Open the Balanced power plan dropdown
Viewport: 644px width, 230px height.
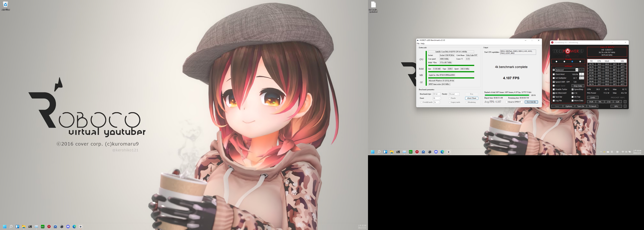pos(567,70)
